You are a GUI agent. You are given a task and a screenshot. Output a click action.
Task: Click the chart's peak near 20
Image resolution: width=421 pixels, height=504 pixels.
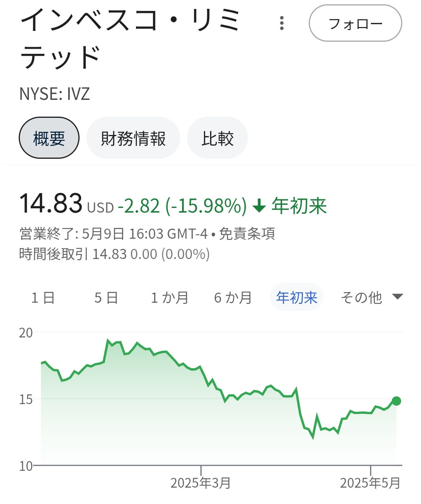click(x=108, y=341)
